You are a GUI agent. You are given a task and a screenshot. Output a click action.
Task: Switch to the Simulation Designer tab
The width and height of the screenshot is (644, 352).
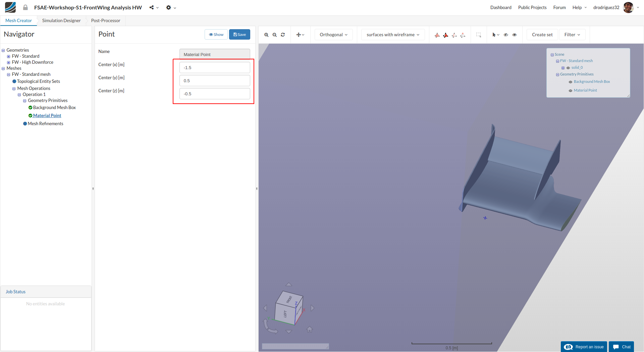click(x=61, y=20)
